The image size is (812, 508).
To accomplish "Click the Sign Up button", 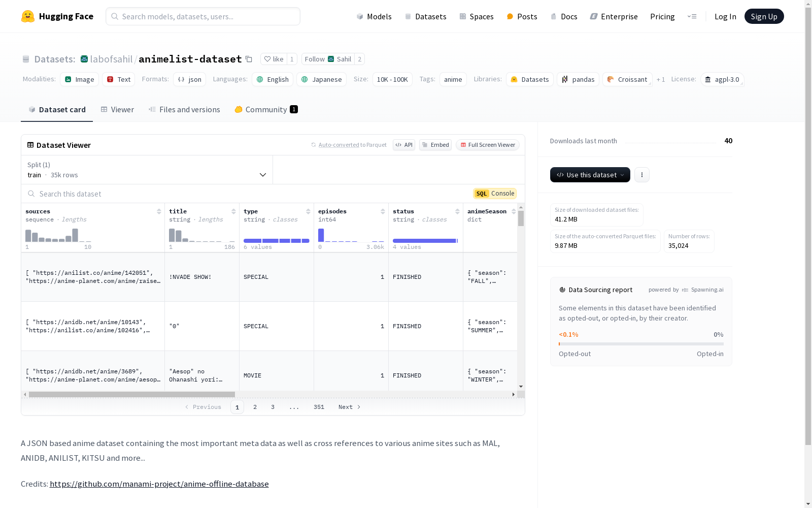I will pos(764,16).
